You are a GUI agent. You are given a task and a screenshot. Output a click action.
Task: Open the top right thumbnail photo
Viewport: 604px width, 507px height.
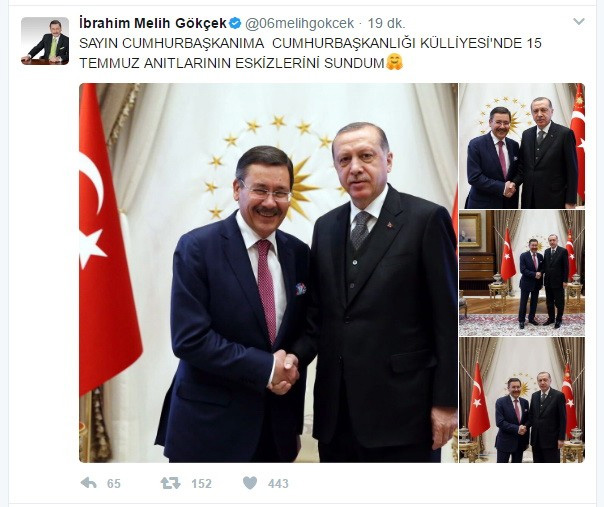(x=522, y=146)
